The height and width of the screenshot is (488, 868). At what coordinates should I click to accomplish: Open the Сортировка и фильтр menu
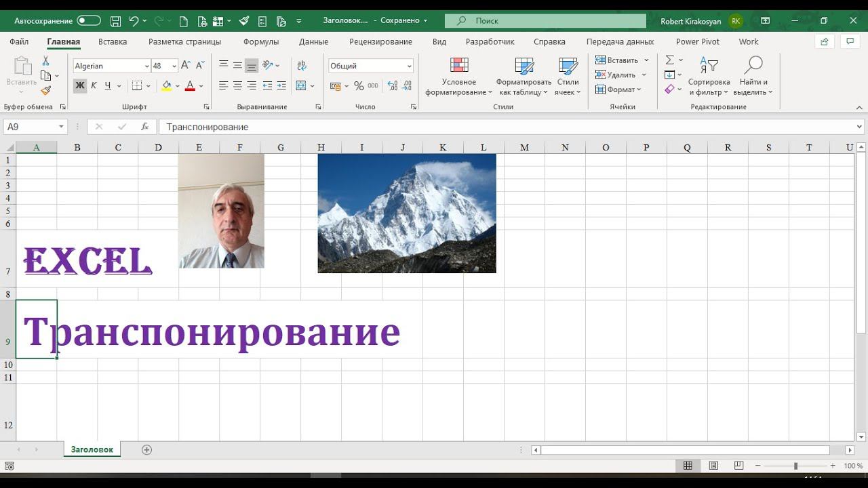click(x=709, y=77)
